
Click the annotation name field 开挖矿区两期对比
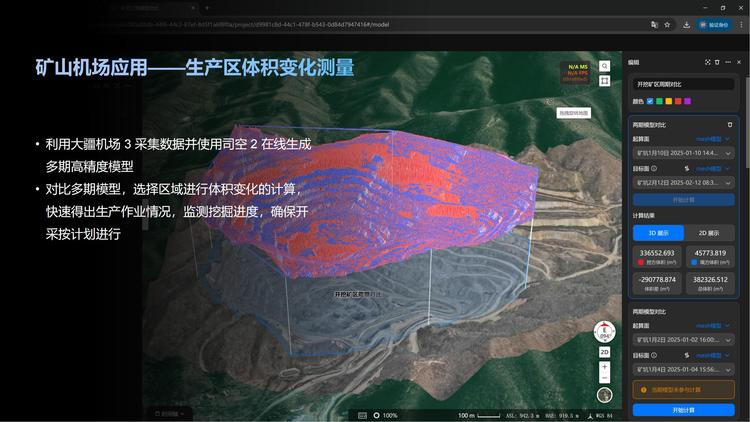point(684,84)
